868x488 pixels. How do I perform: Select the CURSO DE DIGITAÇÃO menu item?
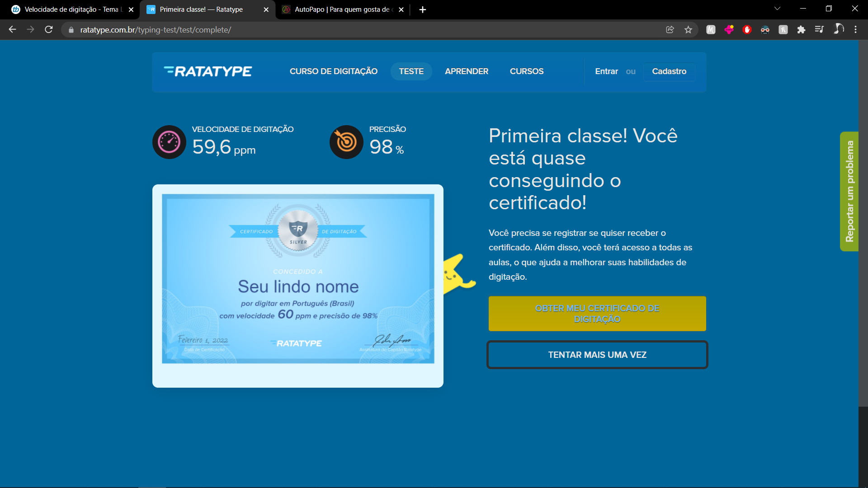334,71
